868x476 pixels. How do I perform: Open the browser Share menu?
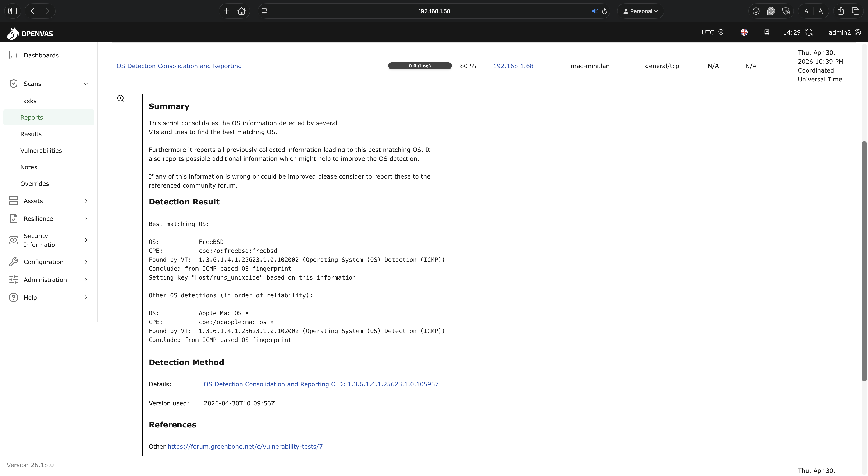pos(841,11)
